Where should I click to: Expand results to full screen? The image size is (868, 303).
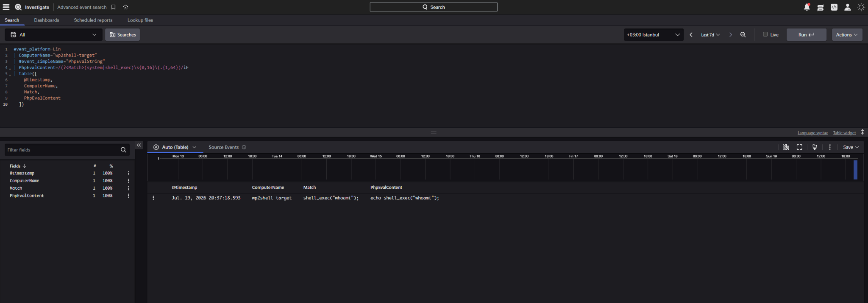click(x=799, y=147)
